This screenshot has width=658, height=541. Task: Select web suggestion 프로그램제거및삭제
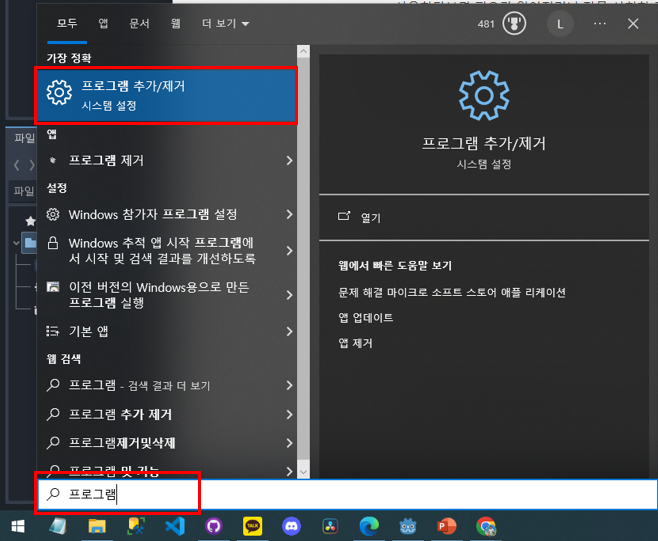tap(167, 443)
